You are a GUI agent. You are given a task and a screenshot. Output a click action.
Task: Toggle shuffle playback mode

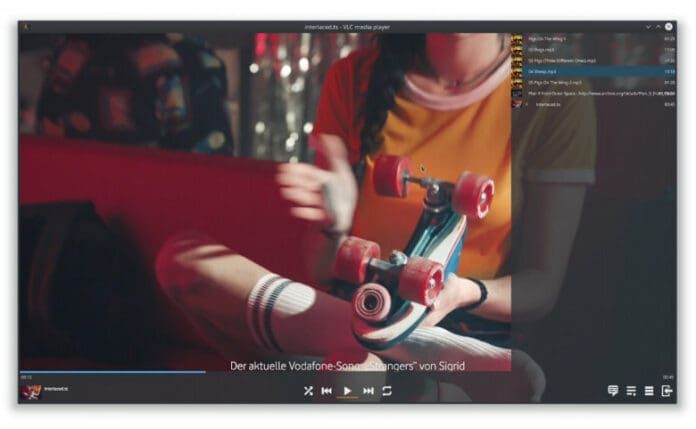308,391
